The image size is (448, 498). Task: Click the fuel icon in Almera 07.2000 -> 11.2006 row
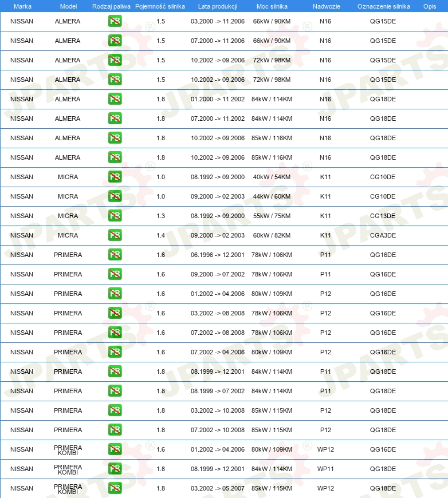(115, 41)
